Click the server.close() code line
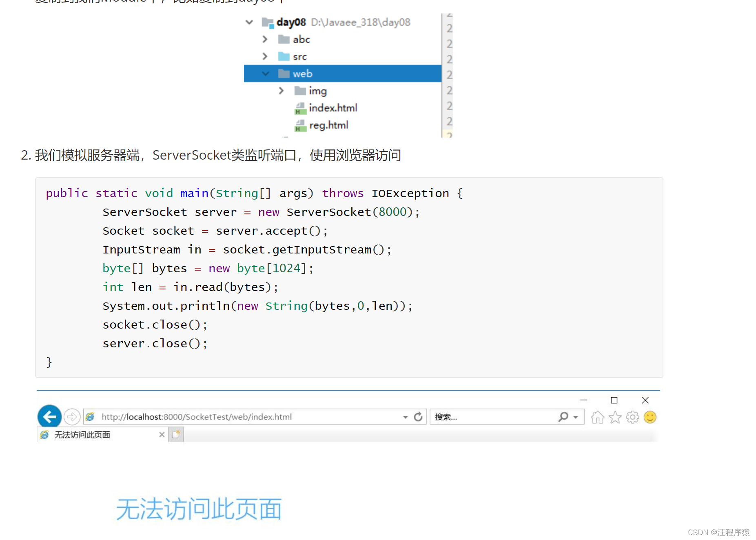 click(155, 343)
